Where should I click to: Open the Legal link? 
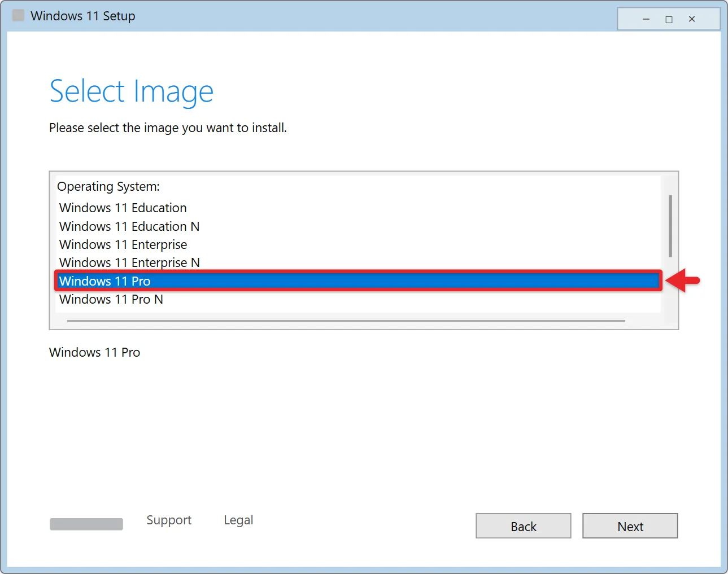(x=238, y=520)
